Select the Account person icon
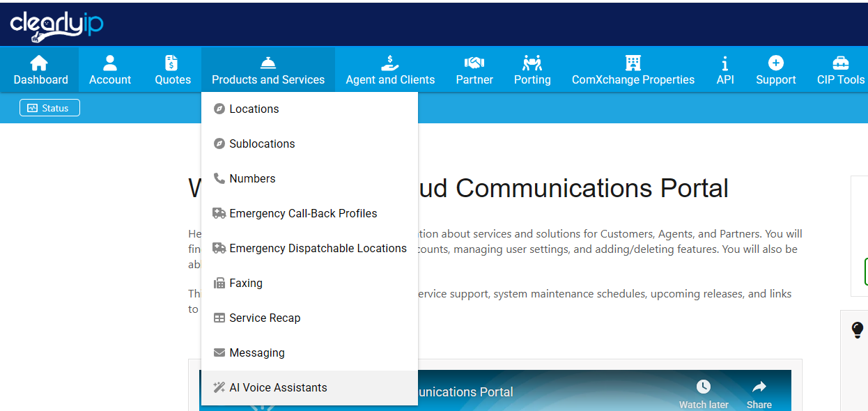868x411 pixels. [x=109, y=63]
